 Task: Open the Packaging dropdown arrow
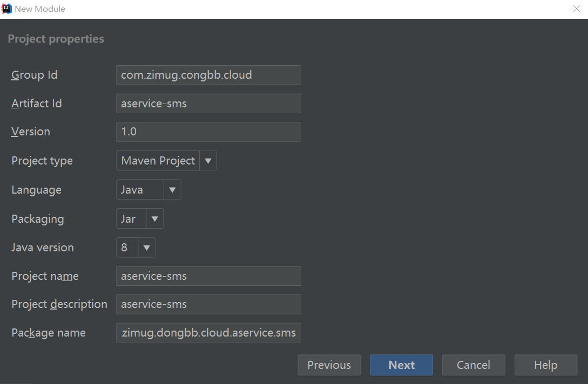pyautogui.click(x=154, y=219)
